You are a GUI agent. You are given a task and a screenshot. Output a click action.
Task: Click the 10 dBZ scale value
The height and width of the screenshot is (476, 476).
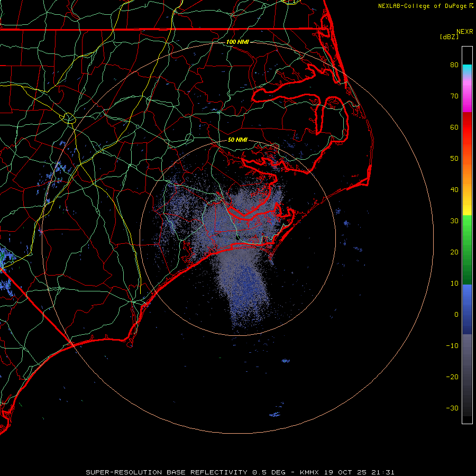click(454, 283)
